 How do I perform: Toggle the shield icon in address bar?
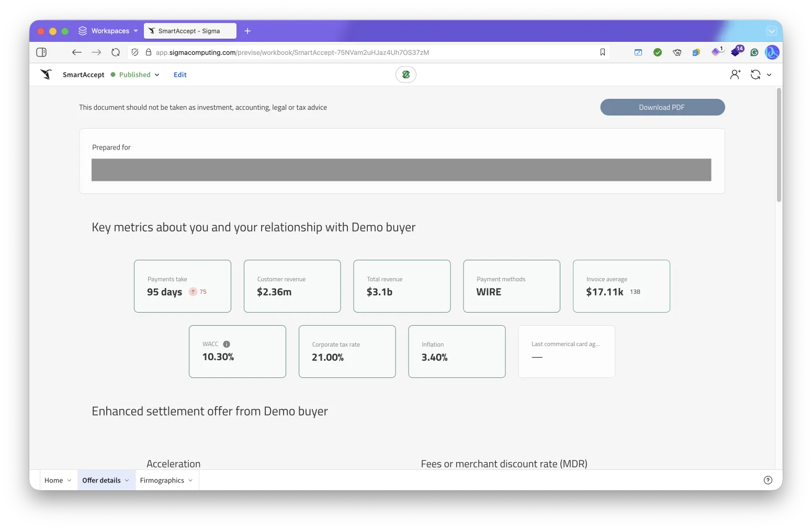coord(135,52)
